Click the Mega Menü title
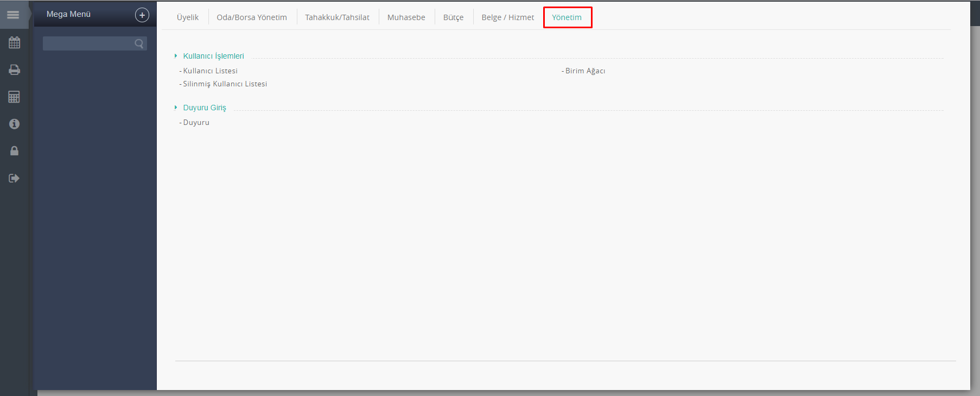This screenshot has height=396, width=980. point(68,14)
